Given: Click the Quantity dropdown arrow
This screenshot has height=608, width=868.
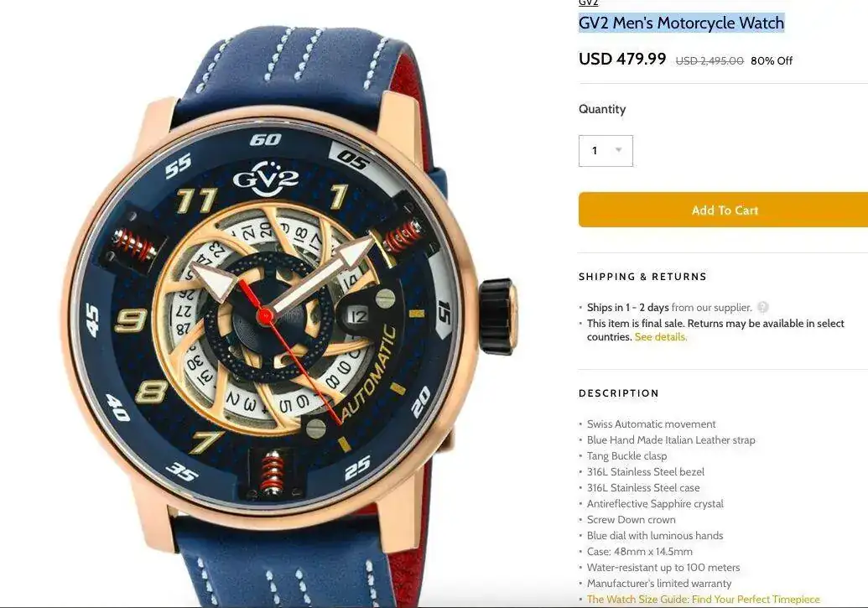Looking at the screenshot, I should tap(618, 150).
